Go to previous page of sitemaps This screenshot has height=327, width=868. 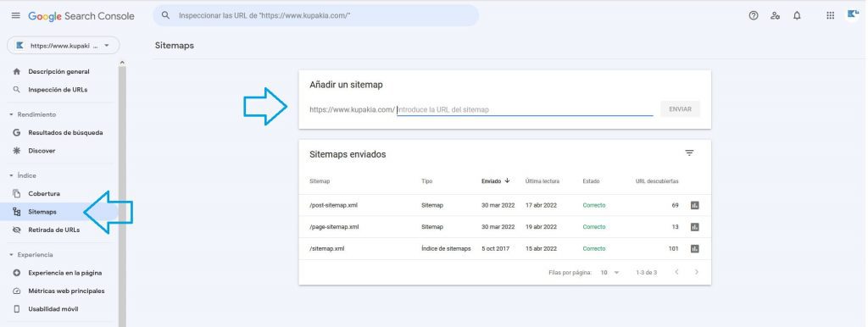(x=676, y=272)
